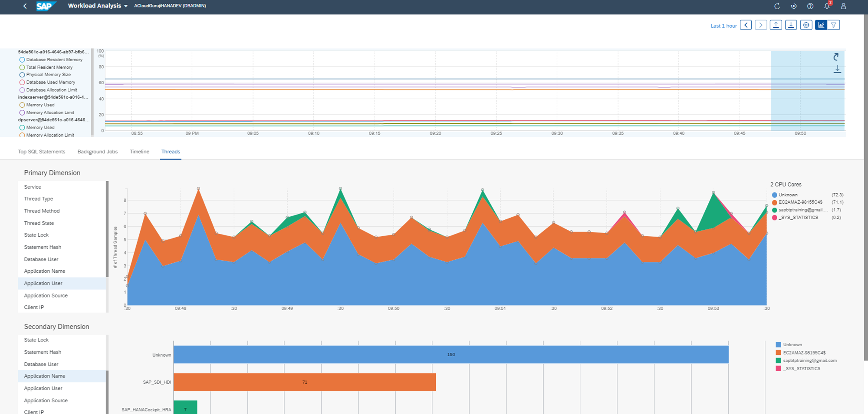Open the help question mark icon
This screenshot has width=868, height=414.
pos(810,6)
